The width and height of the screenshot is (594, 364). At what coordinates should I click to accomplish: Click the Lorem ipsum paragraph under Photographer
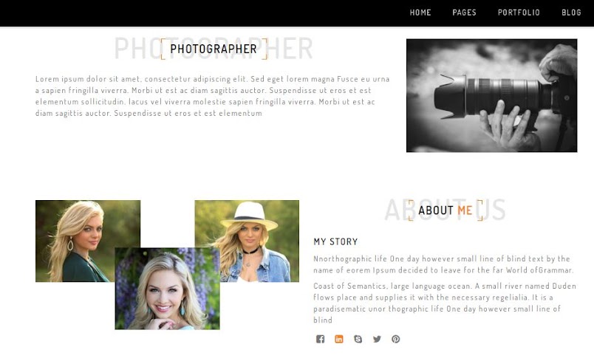[213, 96]
